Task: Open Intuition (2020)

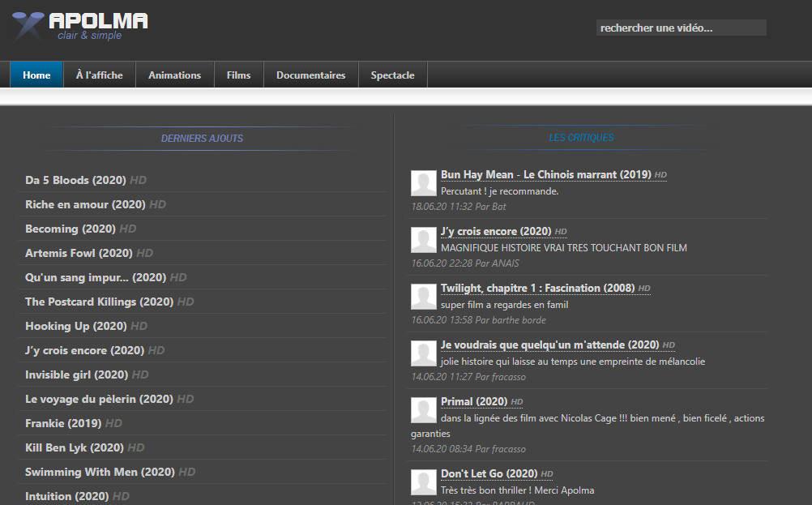Action: (67, 497)
